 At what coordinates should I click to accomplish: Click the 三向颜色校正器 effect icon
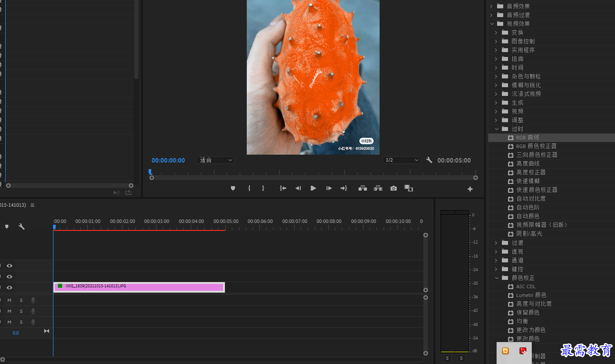pyautogui.click(x=511, y=155)
